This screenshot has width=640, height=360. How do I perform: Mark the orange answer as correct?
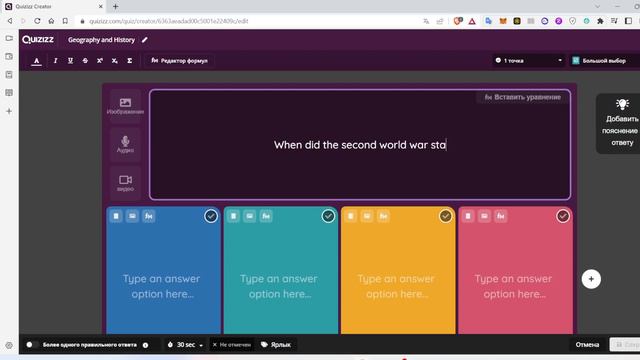coord(445,216)
